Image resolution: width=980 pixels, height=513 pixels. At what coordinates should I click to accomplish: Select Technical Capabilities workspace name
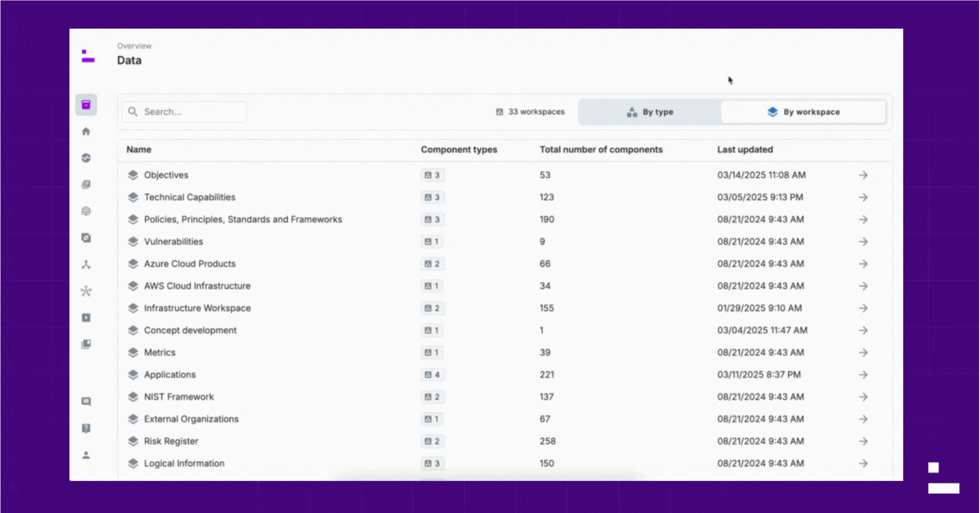(x=190, y=197)
